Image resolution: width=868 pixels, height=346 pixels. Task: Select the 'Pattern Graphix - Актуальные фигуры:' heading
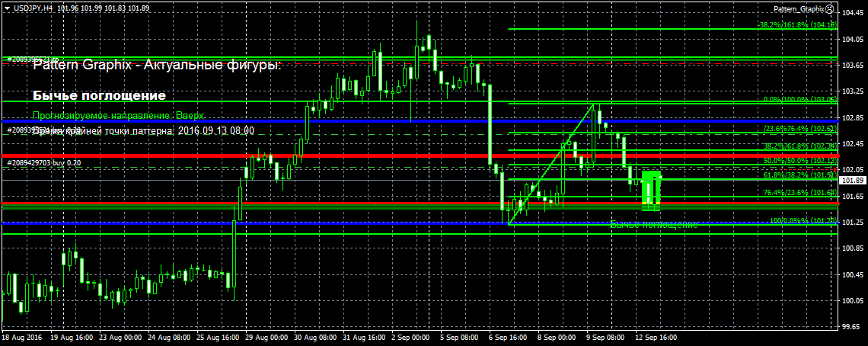(x=157, y=66)
